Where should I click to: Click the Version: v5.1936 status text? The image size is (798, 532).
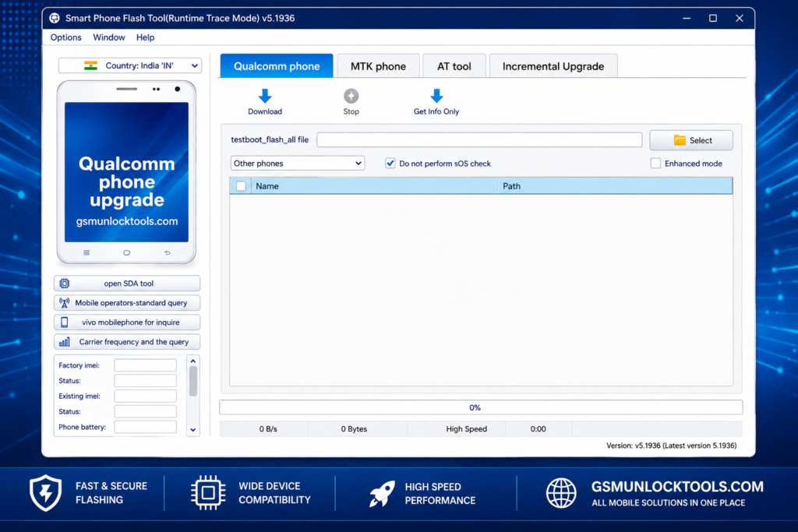point(671,446)
